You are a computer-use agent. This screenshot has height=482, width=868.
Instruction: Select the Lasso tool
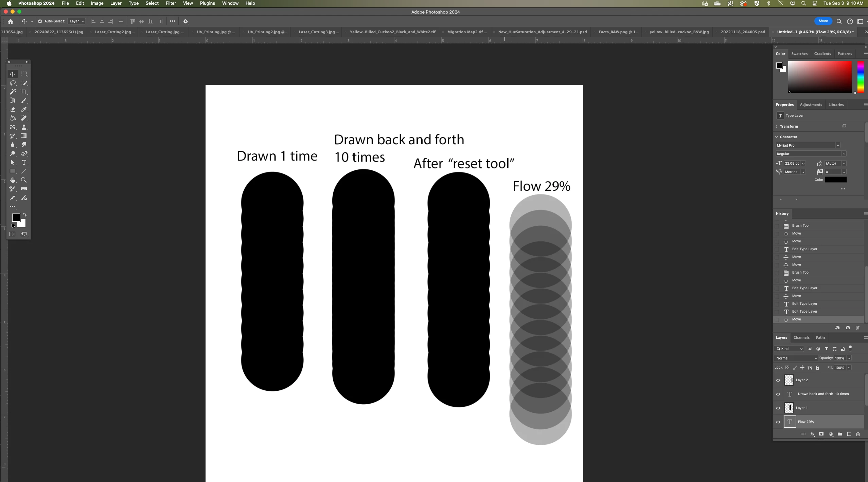pos(13,83)
